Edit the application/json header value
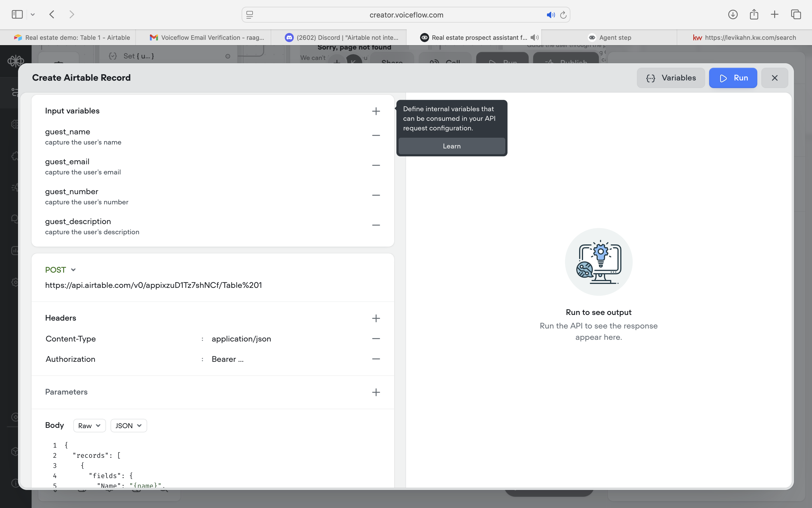Screen dimensions: 812x508 click(x=241, y=339)
